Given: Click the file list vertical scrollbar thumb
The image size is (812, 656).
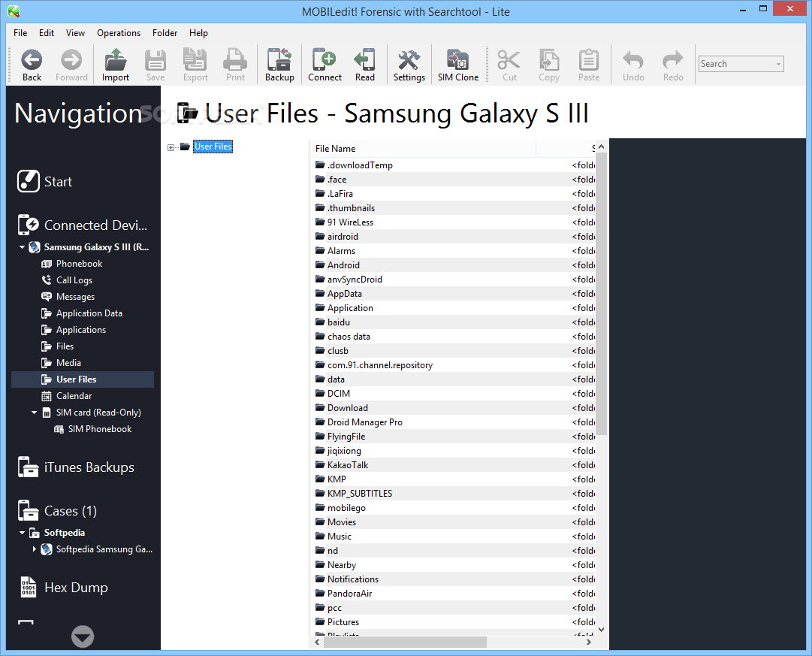Looking at the screenshot, I should click(x=601, y=294).
